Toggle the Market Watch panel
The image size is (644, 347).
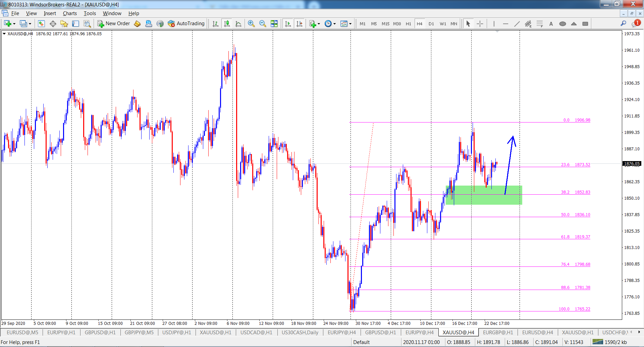pos(41,23)
